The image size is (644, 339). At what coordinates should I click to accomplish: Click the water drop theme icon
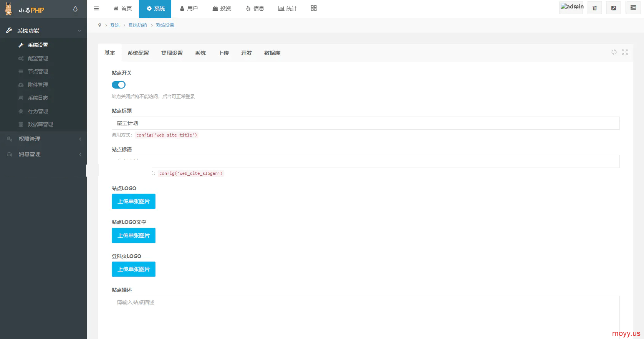pyautogui.click(x=75, y=9)
